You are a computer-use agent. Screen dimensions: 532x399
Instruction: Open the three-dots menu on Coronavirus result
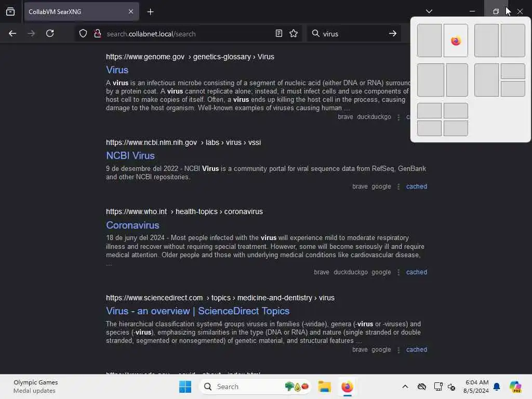pos(398,272)
